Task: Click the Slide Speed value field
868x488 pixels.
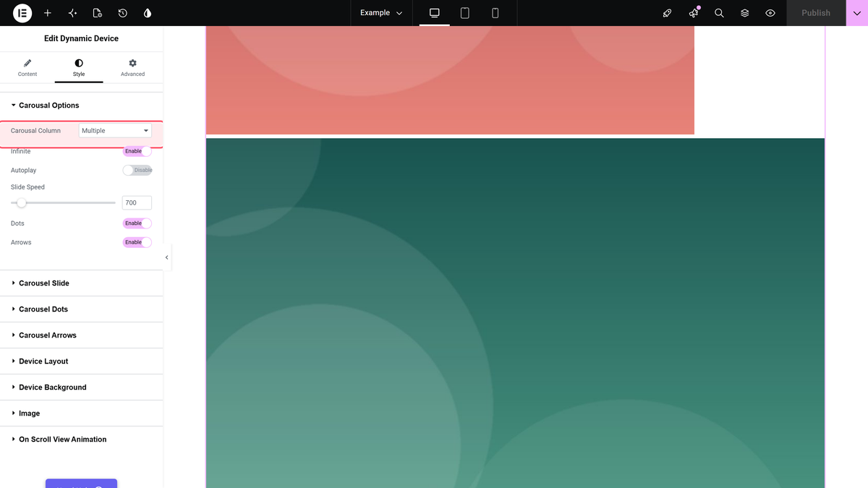Action: 137,203
